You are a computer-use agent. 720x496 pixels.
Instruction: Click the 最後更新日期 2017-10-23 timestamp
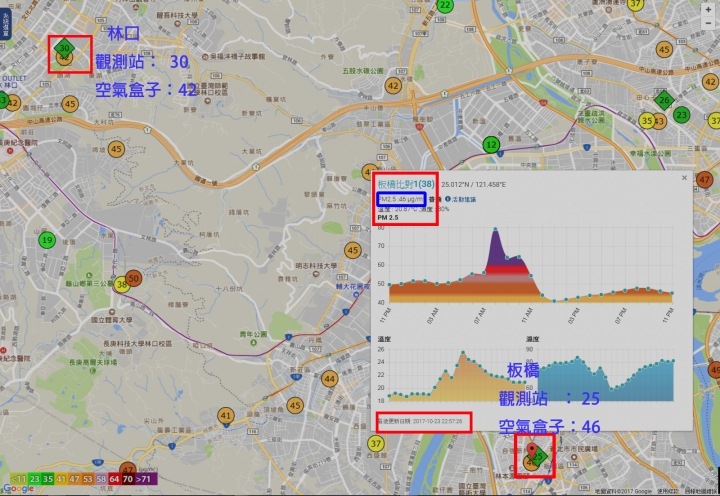420,421
